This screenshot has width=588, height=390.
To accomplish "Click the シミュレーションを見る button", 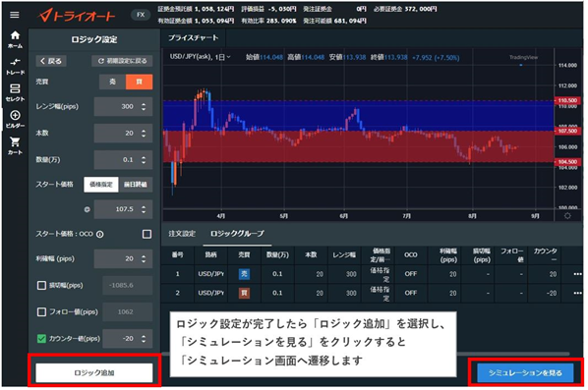I will coord(525,372).
